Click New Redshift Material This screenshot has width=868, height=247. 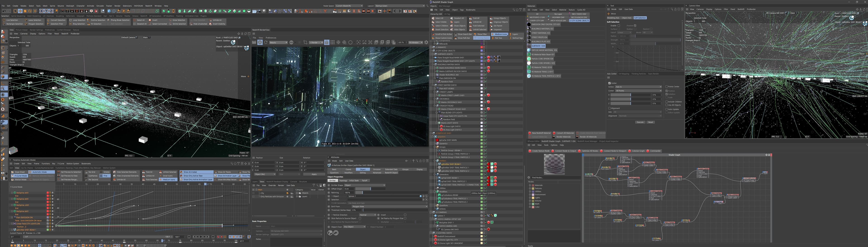(x=540, y=133)
